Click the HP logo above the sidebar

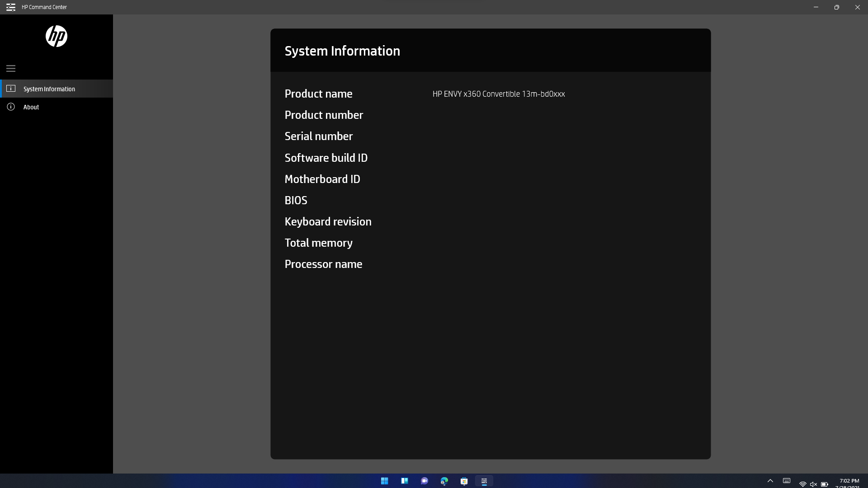(56, 37)
